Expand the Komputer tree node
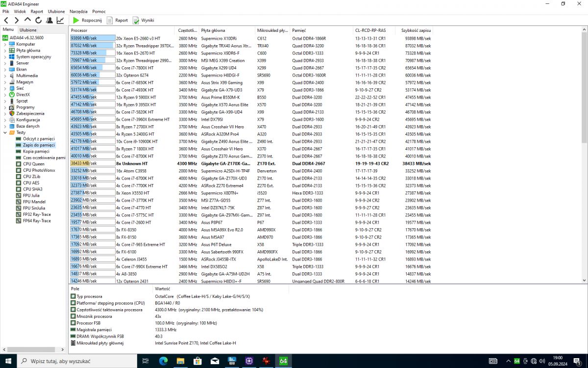Viewport: 588px width, 368px height. (x=5, y=44)
